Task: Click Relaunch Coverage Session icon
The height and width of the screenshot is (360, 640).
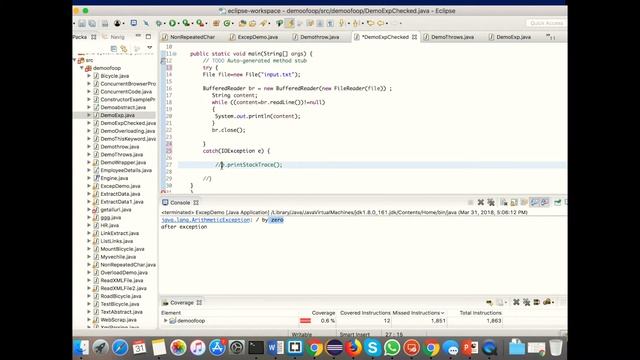Action: point(489,302)
